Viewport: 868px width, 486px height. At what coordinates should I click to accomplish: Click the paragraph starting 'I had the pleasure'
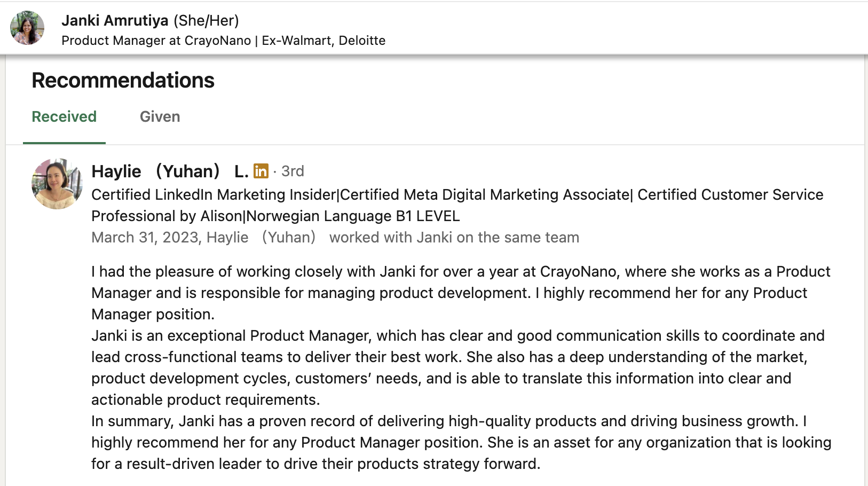(x=461, y=293)
